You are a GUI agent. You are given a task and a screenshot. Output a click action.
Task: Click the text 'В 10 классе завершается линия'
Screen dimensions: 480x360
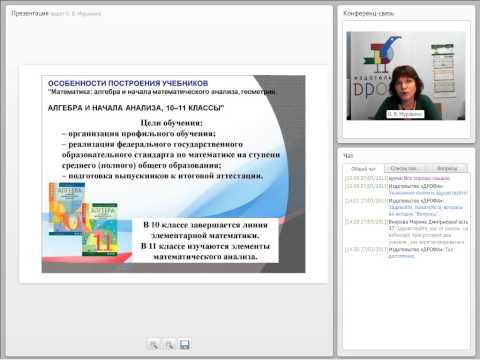[206, 225]
